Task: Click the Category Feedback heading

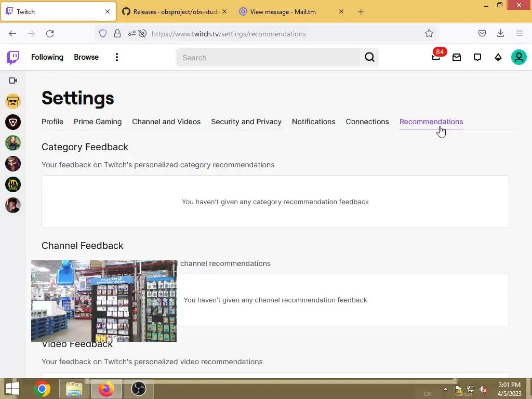Action: pyautogui.click(x=85, y=147)
